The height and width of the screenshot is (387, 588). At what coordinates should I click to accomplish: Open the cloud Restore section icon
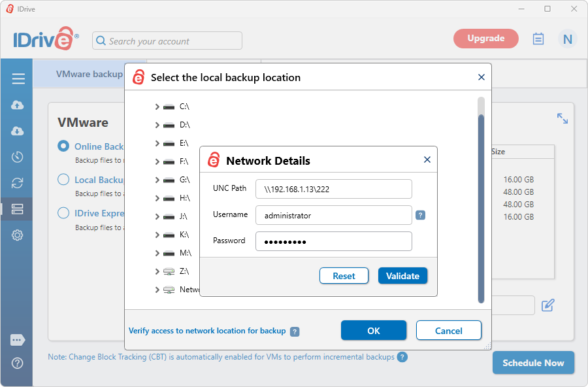(17, 131)
